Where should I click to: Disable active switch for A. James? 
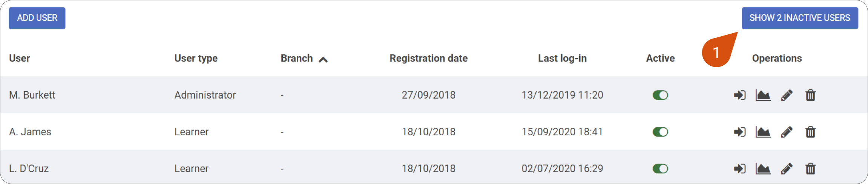point(660,132)
